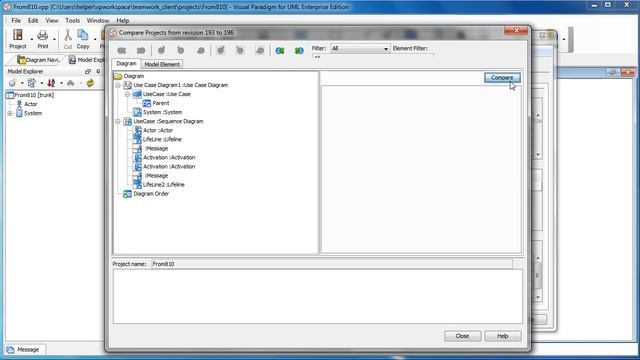This screenshot has height=360, width=640.
Task: Click the Close button in dialog
Action: pos(462,336)
